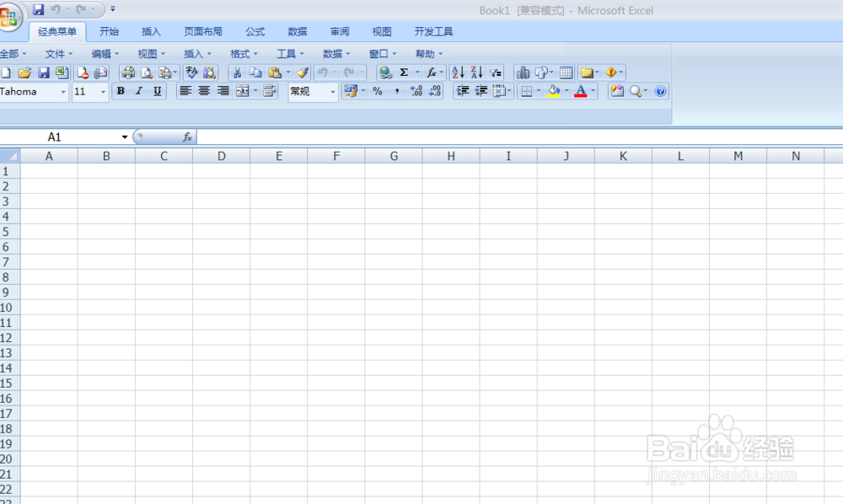Switch to the 公式 ribbon tab

tap(255, 32)
